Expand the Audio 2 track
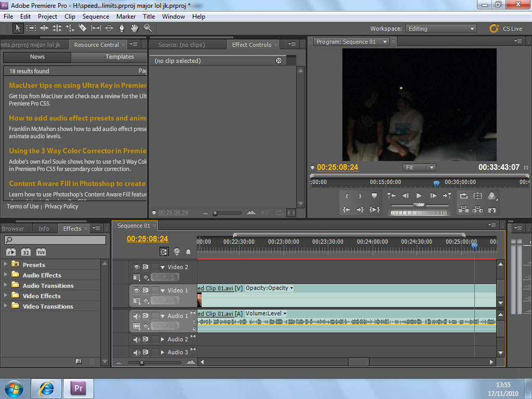This screenshot has height=399, width=532. tap(163, 339)
